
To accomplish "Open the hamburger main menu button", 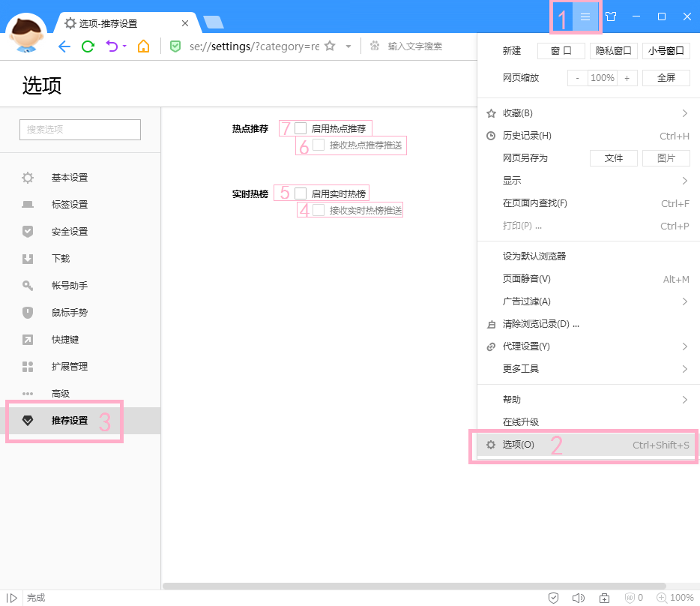I will pyautogui.click(x=585, y=17).
